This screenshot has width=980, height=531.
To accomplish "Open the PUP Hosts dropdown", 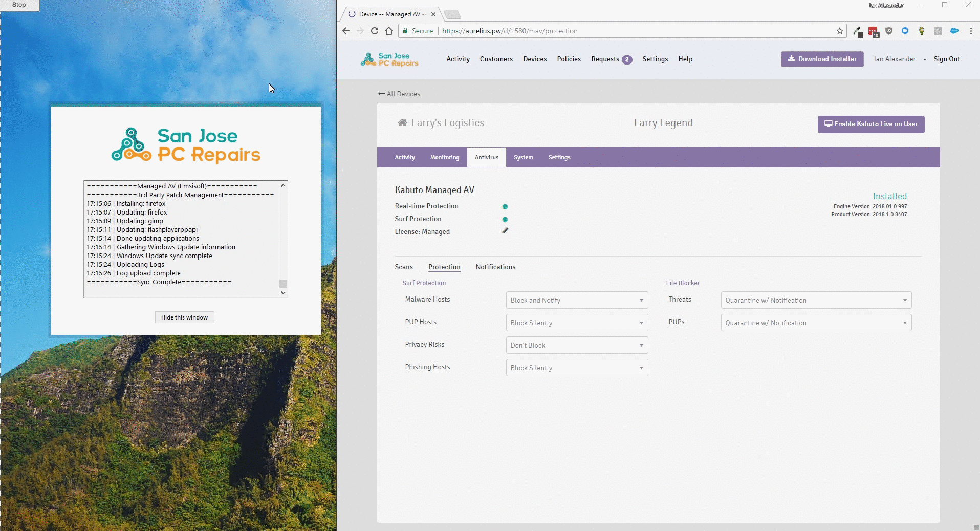I will pyautogui.click(x=577, y=323).
